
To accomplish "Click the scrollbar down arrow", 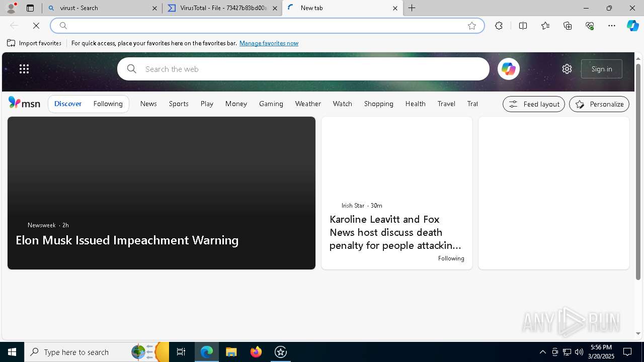I will 638,333.
